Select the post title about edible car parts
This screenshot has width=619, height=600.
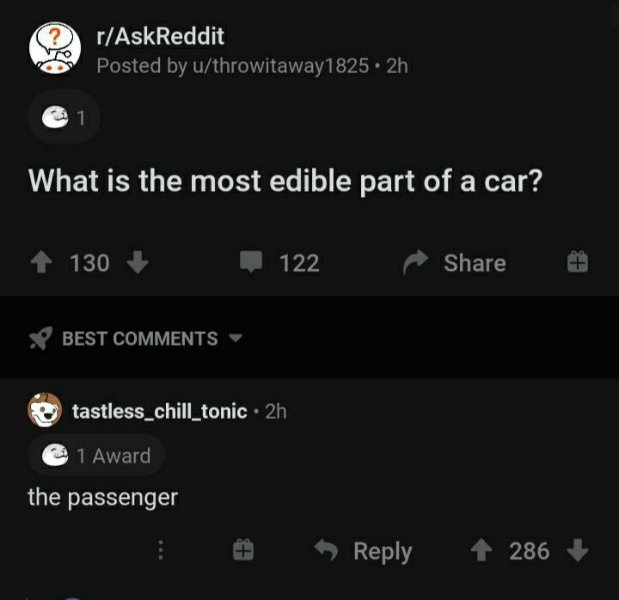click(285, 181)
